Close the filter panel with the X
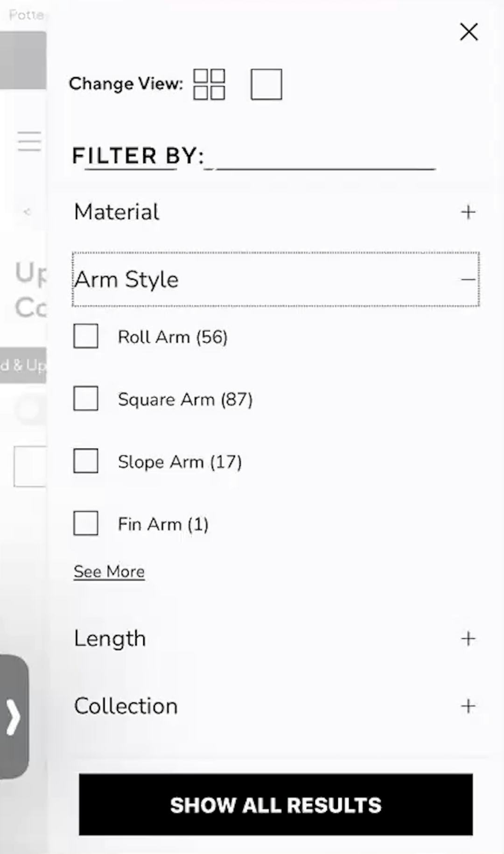Image resolution: width=504 pixels, height=854 pixels. pos(469,32)
